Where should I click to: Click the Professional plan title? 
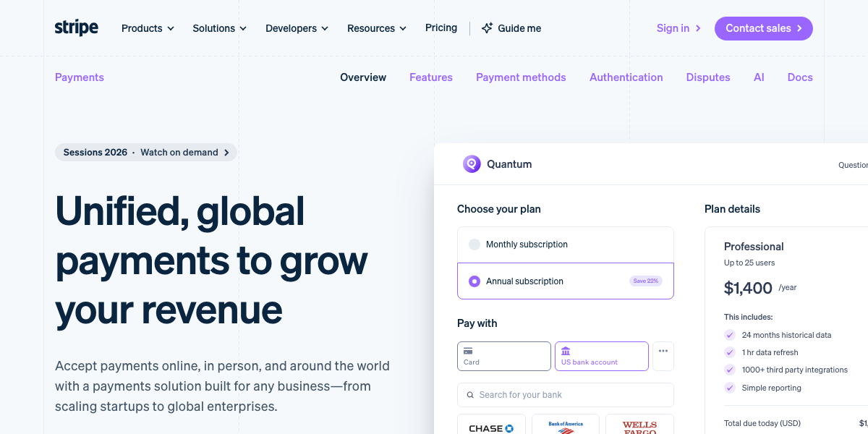[x=754, y=247]
